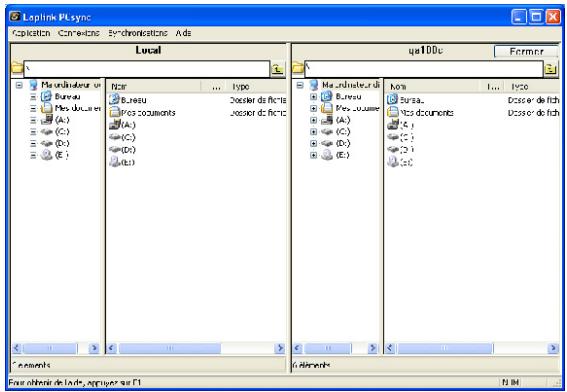The height and width of the screenshot is (392, 567).
Task: Open the Aide menu
Action: [x=183, y=33]
